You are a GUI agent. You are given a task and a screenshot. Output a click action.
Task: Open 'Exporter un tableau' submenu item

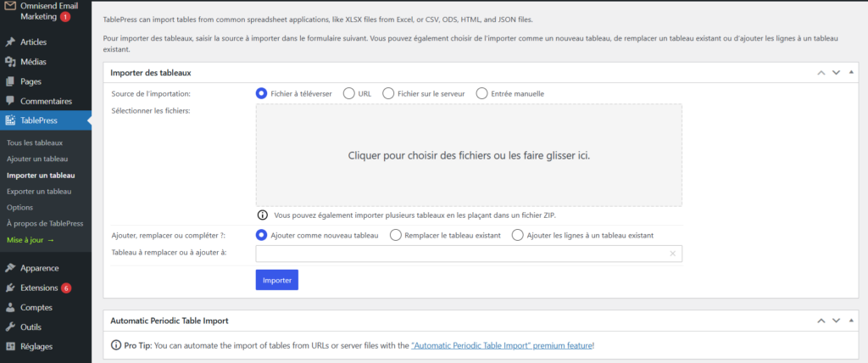pos(39,191)
